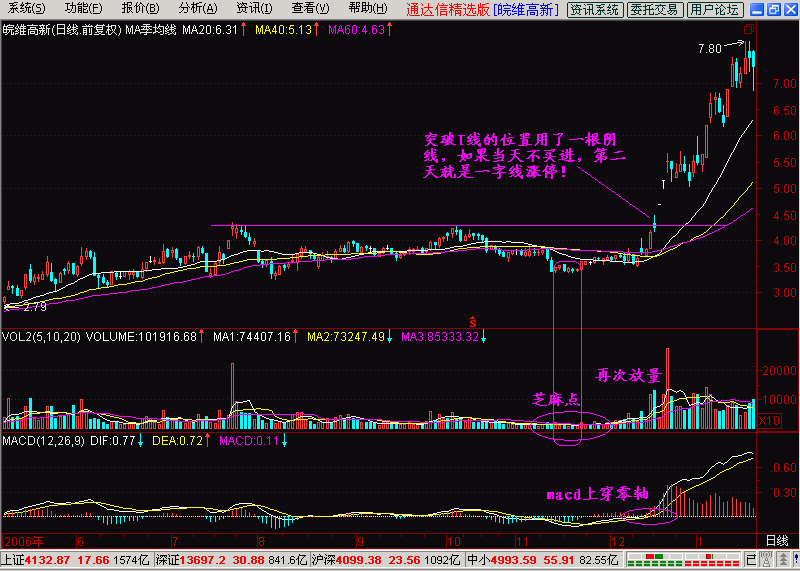Click the red S marker on the chart
Screen dimensions: 800x571
pos(472,321)
